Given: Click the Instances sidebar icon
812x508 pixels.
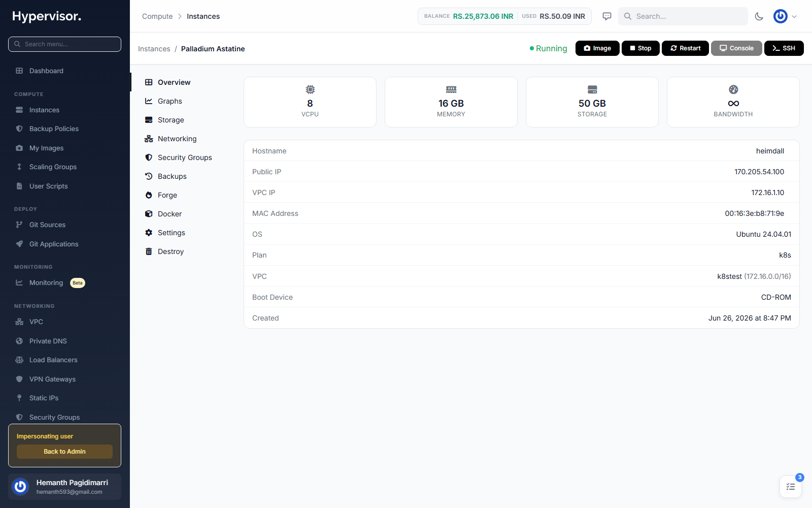Looking at the screenshot, I should pos(19,110).
